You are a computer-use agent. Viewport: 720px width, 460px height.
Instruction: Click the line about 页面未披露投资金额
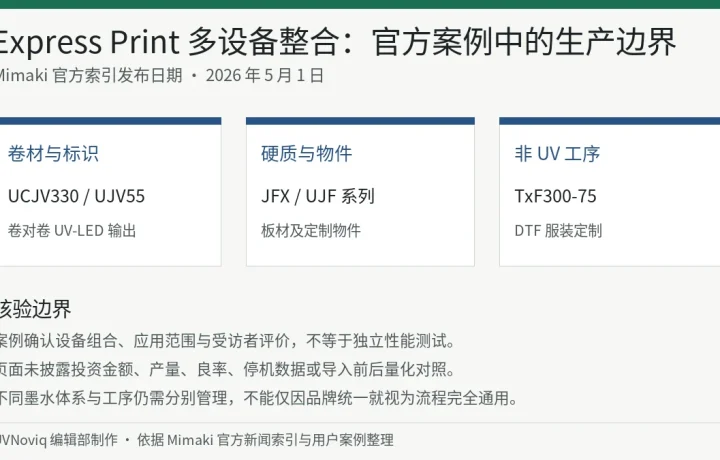coord(228,369)
